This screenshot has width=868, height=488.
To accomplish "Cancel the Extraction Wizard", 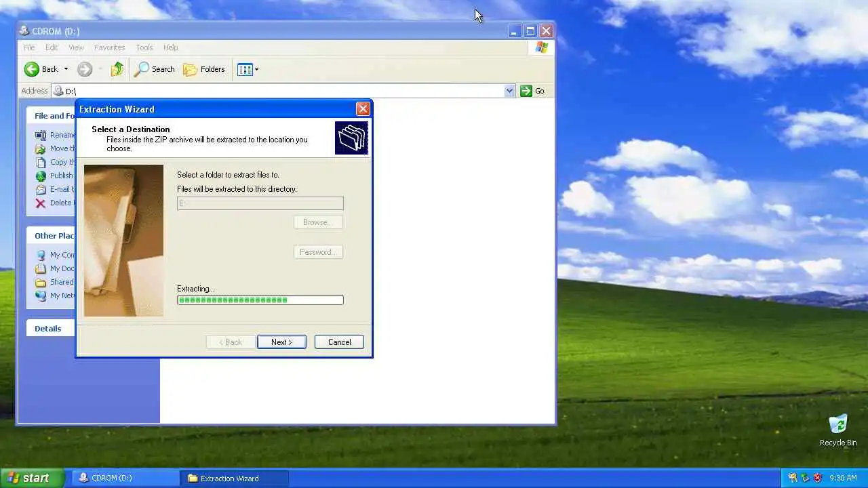I will coord(339,342).
